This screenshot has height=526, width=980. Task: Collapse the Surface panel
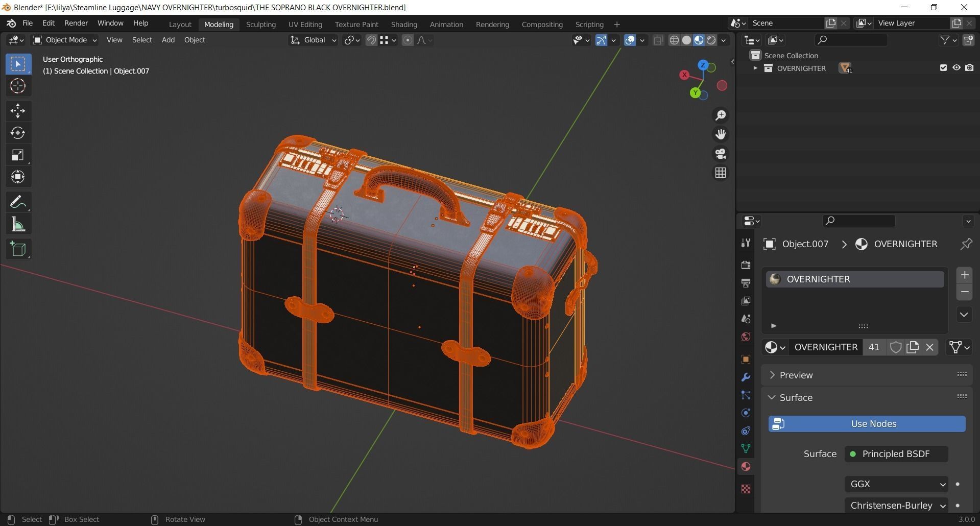click(x=866, y=398)
